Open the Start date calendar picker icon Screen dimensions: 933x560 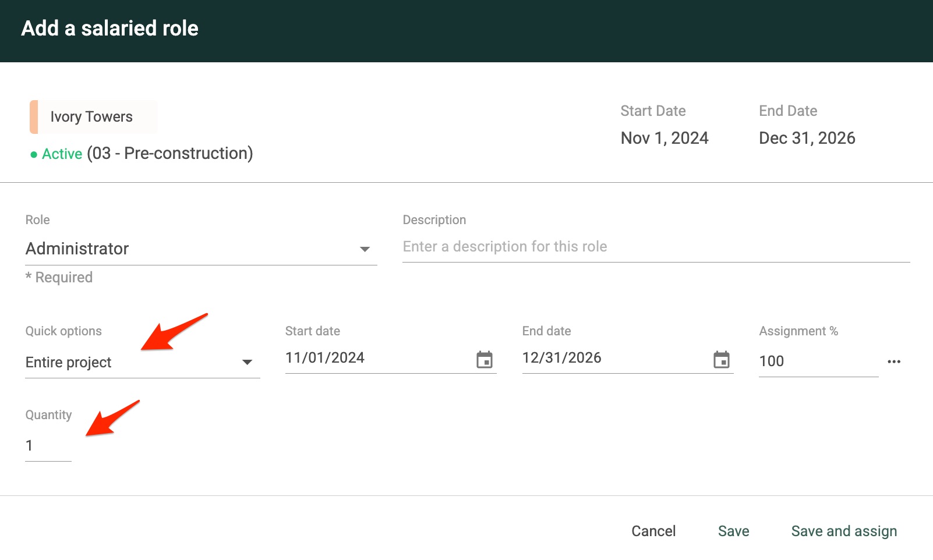[x=485, y=360]
